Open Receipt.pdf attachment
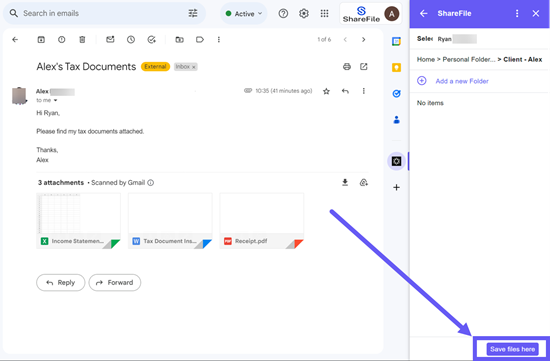The width and height of the screenshot is (550, 361). [x=262, y=221]
